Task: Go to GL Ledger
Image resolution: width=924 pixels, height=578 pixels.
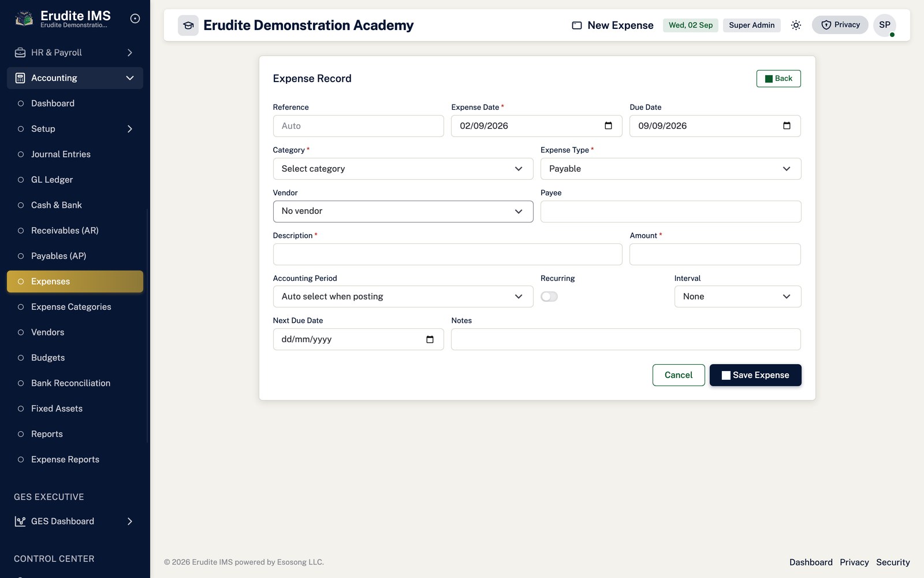Action: (x=75, y=180)
